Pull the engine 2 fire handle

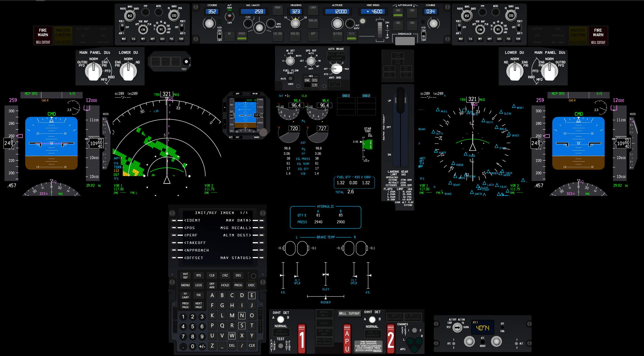click(x=391, y=339)
